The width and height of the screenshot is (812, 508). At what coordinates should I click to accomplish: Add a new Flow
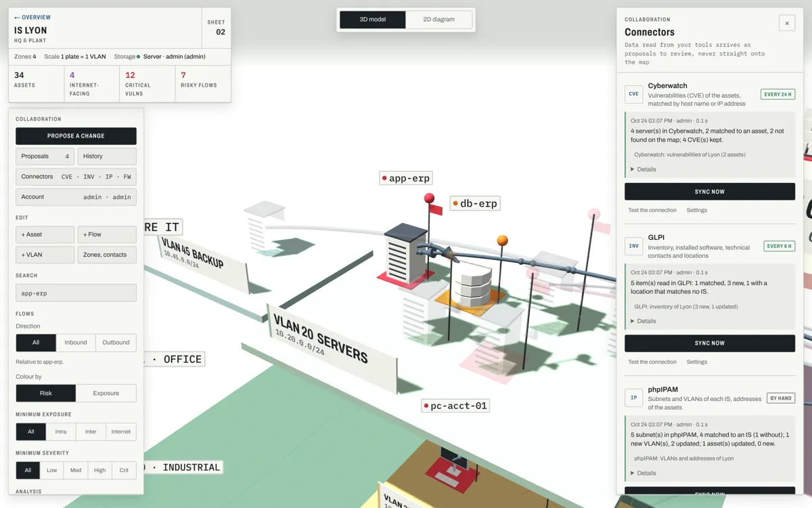click(107, 235)
